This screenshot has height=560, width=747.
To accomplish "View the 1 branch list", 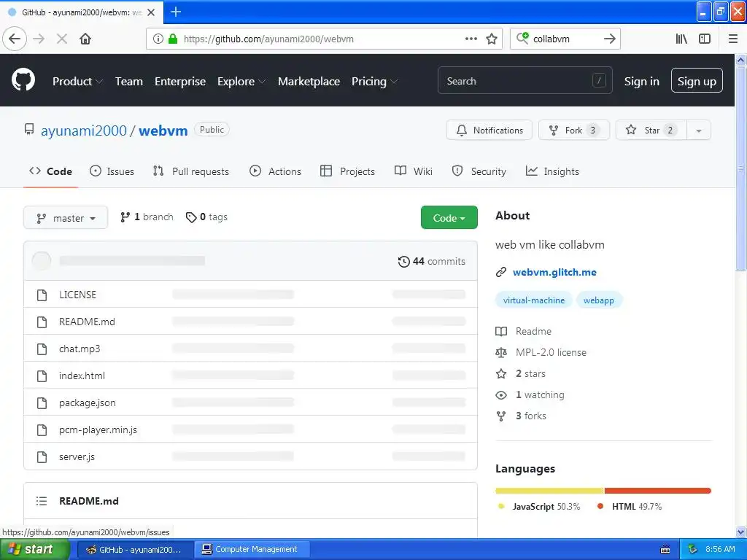I will 147,217.
